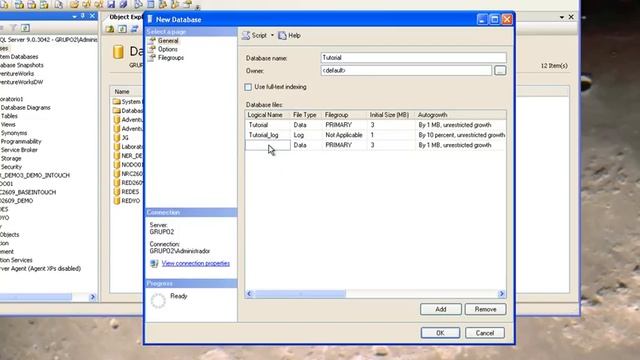
Task: Open Object Explorer pane window position dropdown
Action: [74, 16]
